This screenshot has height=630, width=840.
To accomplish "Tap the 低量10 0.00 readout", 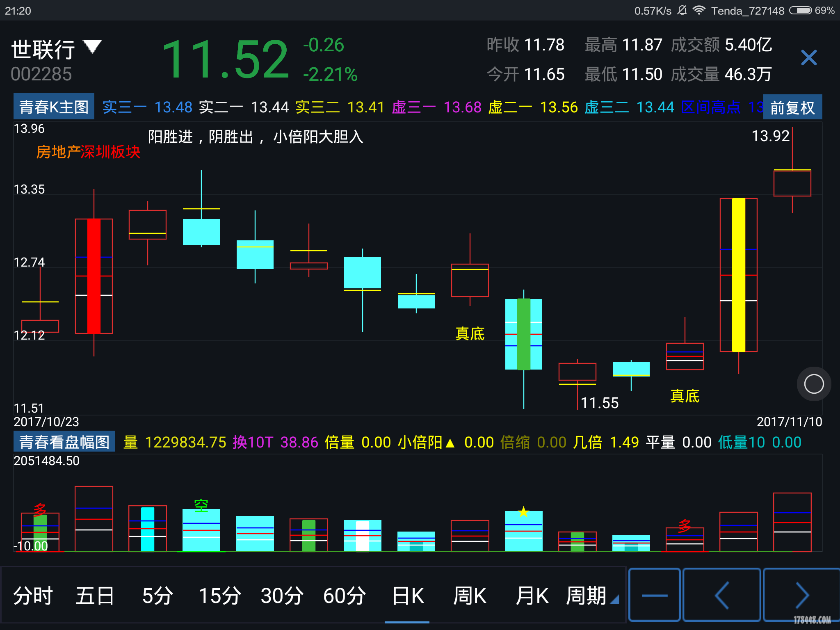I will pos(760,442).
